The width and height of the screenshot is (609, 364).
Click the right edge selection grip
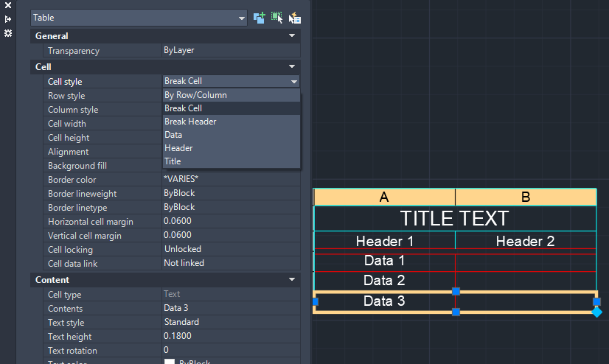pos(597,301)
